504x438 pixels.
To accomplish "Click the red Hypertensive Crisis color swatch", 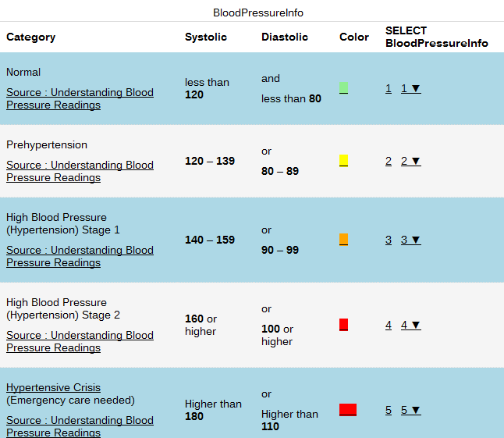I will (x=348, y=410).
